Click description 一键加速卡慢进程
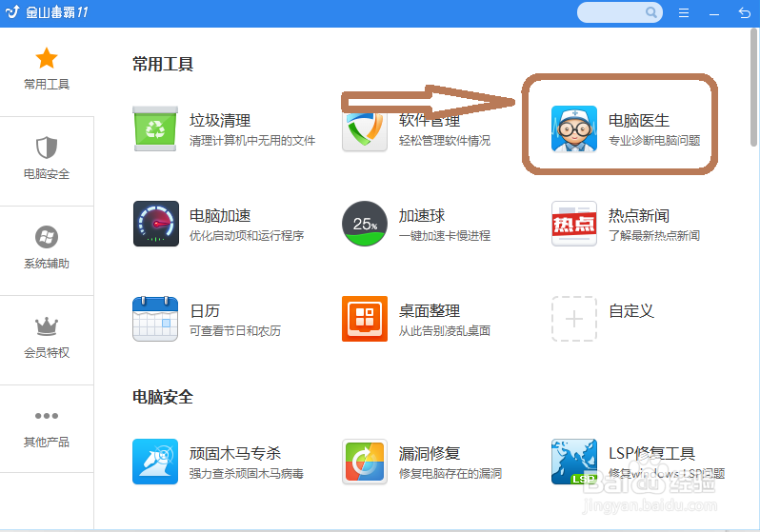 coord(445,235)
